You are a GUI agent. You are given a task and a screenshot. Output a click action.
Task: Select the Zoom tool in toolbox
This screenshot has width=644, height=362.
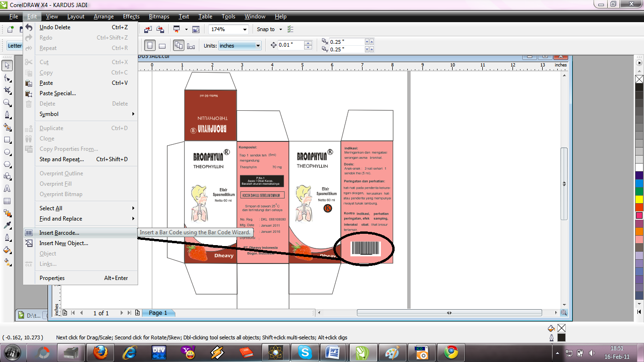(8, 102)
